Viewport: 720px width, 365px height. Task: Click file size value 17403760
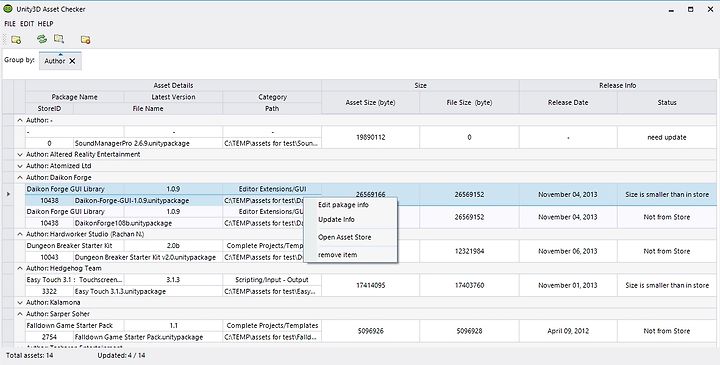(469, 285)
